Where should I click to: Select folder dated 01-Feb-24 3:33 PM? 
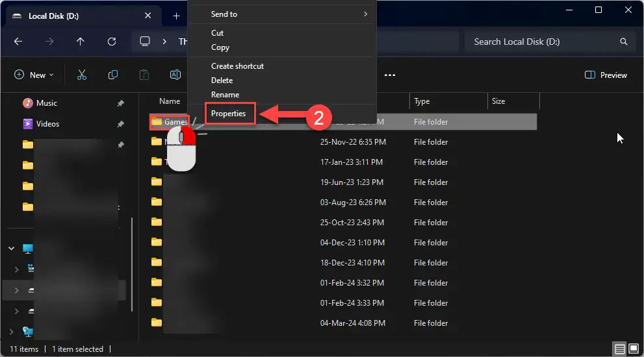tap(343, 303)
